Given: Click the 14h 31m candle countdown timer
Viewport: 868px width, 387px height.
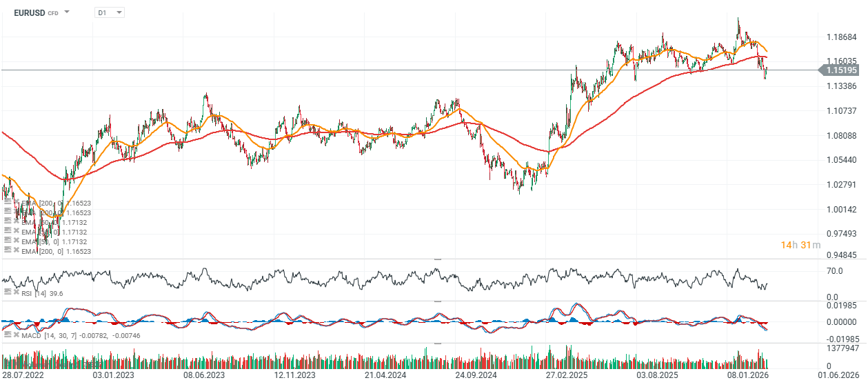Looking at the screenshot, I should pos(800,245).
